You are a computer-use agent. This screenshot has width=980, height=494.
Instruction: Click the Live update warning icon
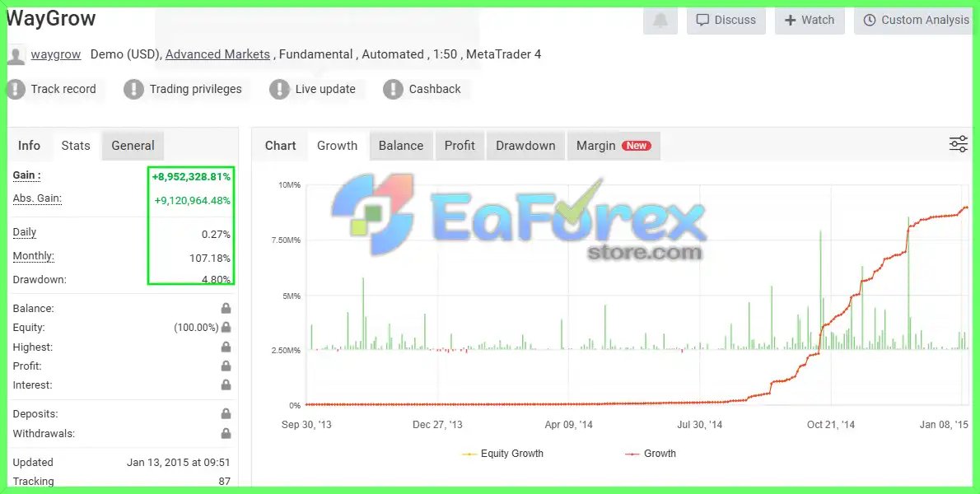(x=279, y=89)
